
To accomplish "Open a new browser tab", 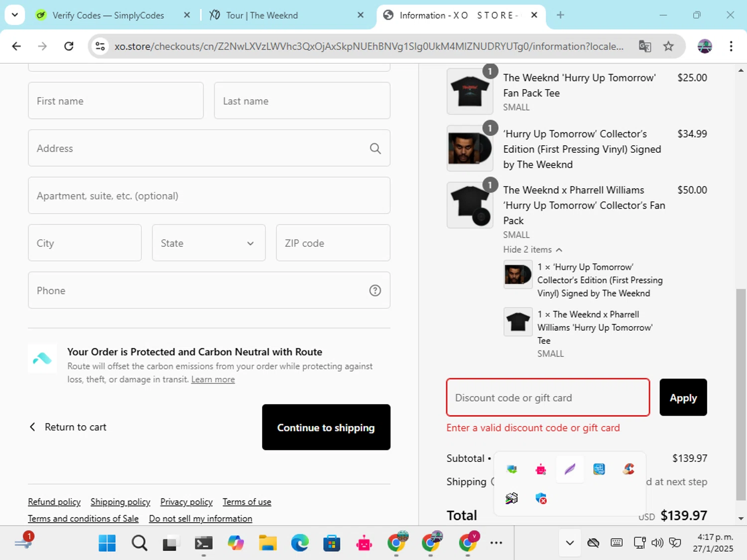I will [x=560, y=15].
